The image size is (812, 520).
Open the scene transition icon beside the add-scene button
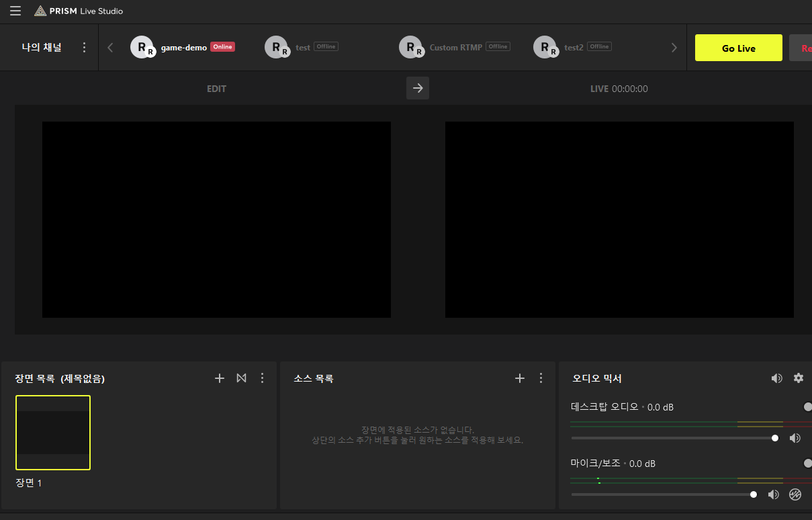[241, 378]
